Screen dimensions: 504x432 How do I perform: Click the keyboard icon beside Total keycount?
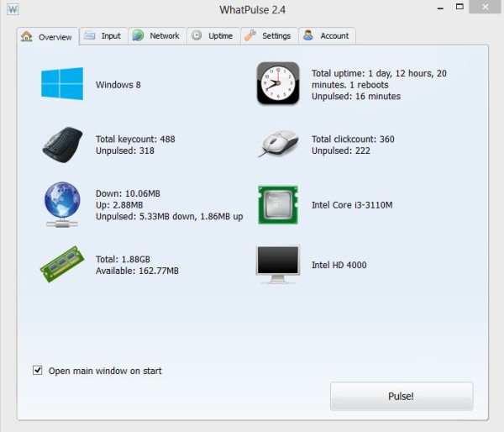(x=62, y=145)
